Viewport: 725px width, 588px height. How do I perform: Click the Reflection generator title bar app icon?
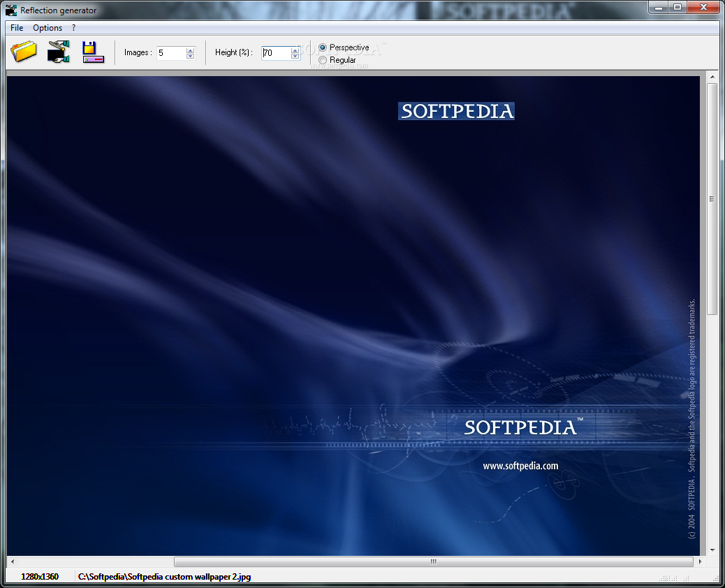pyautogui.click(x=11, y=10)
